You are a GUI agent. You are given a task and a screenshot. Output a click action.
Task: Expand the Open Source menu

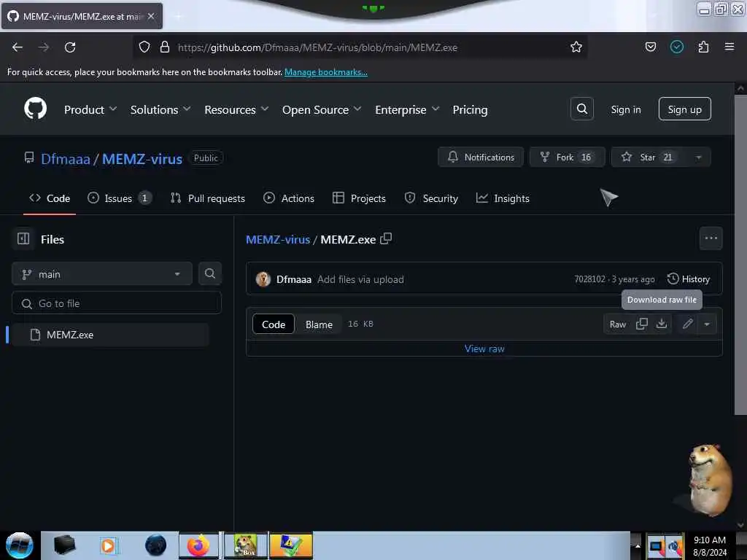pos(322,109)
